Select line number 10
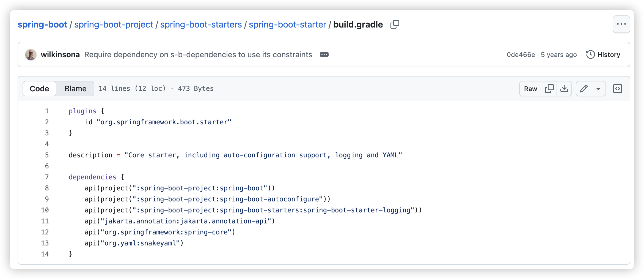 pos(45,210)
